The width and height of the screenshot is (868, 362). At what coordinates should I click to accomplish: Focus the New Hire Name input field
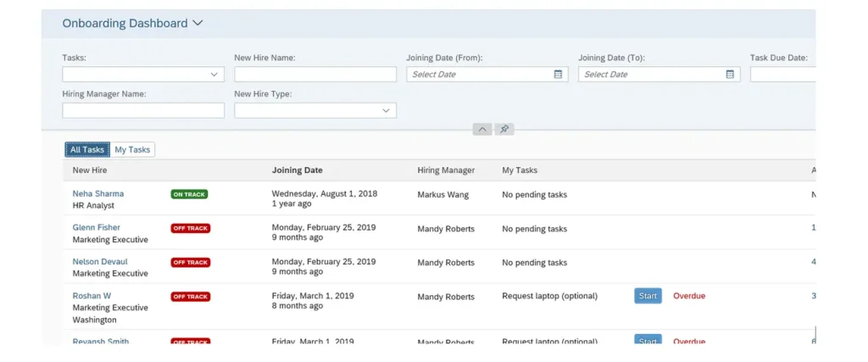tap(314, 75)
